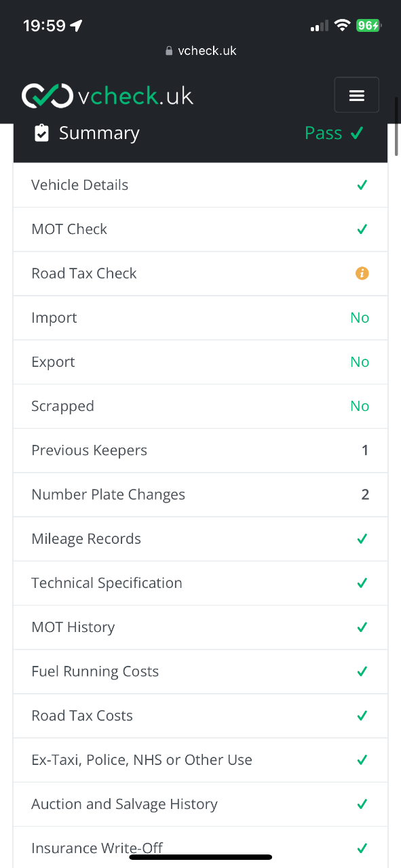Tap the Mileage Records green checkmark
Screen dimensions: 401x868
(x=362, y=538)
